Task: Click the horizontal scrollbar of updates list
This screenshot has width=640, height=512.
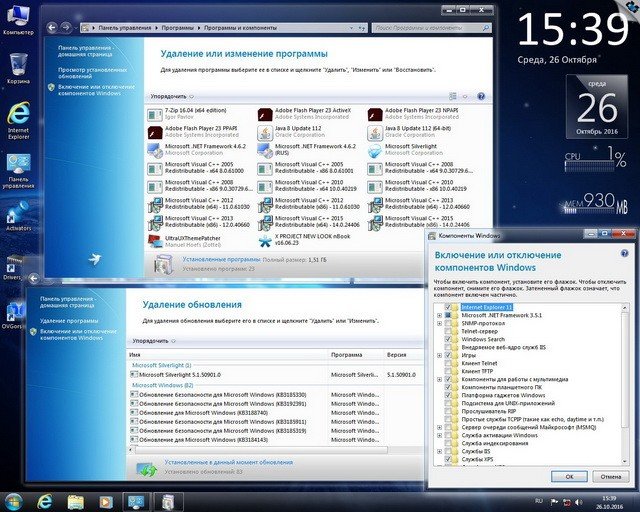Action: (x=261, y=450)
